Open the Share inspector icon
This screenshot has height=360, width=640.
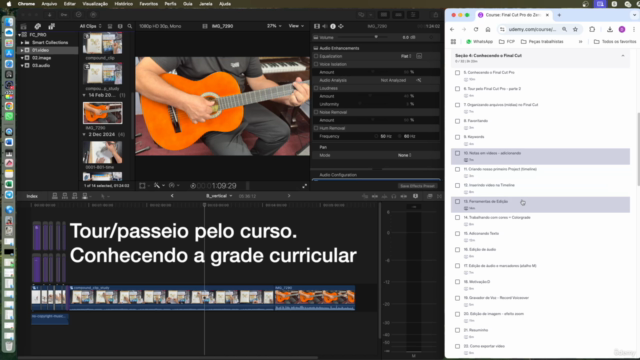coord(341,26)
